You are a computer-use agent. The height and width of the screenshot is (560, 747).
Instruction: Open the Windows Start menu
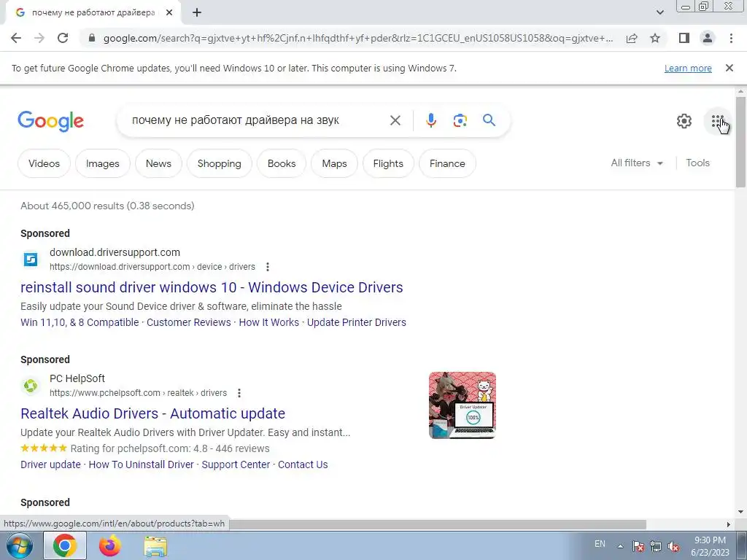(20, 545)
